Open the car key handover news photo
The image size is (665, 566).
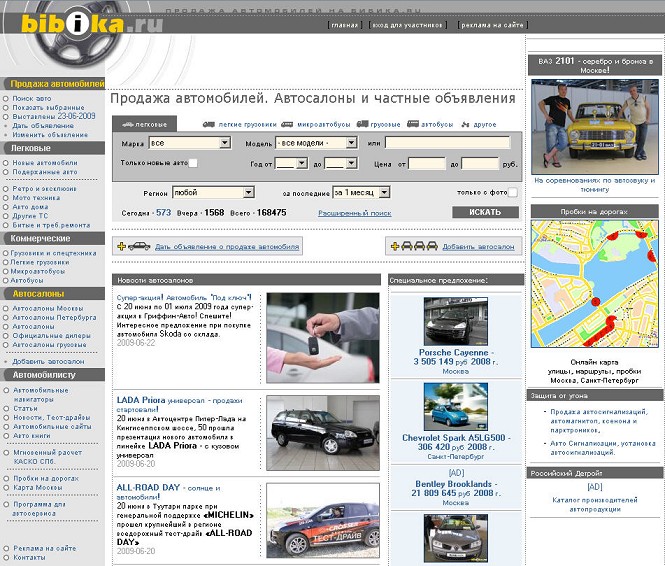[x=323, y=337]
